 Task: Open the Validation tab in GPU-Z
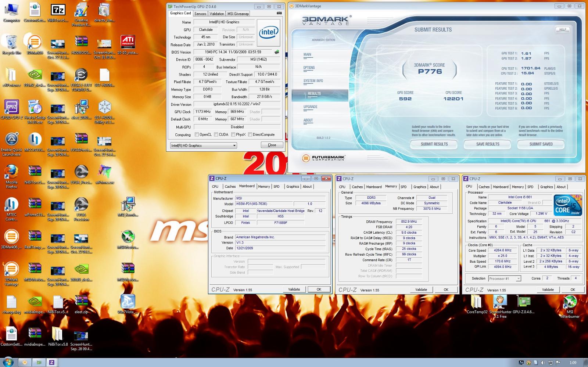pos(217,14)
